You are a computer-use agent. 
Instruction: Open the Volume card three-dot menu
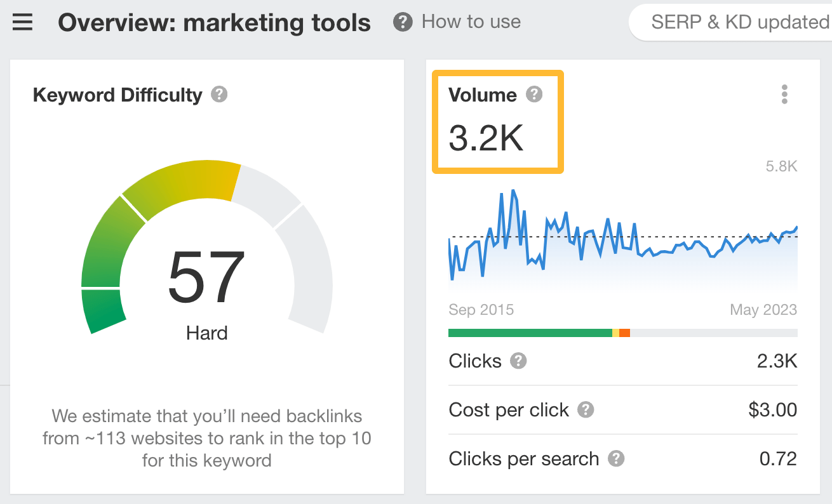[784, 94]
